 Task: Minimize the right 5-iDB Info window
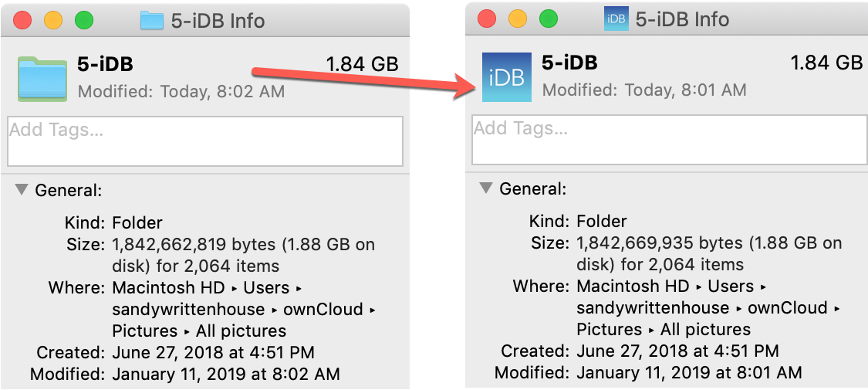(518, 19)
